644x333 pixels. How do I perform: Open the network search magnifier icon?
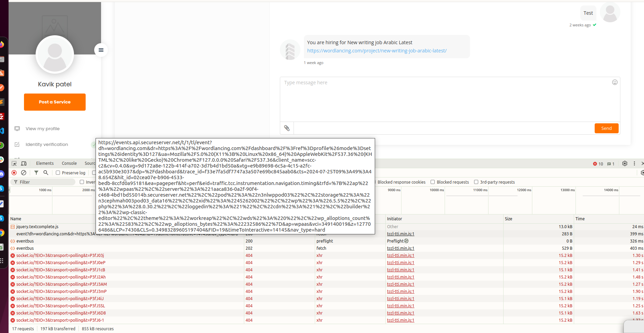point(46,173)
